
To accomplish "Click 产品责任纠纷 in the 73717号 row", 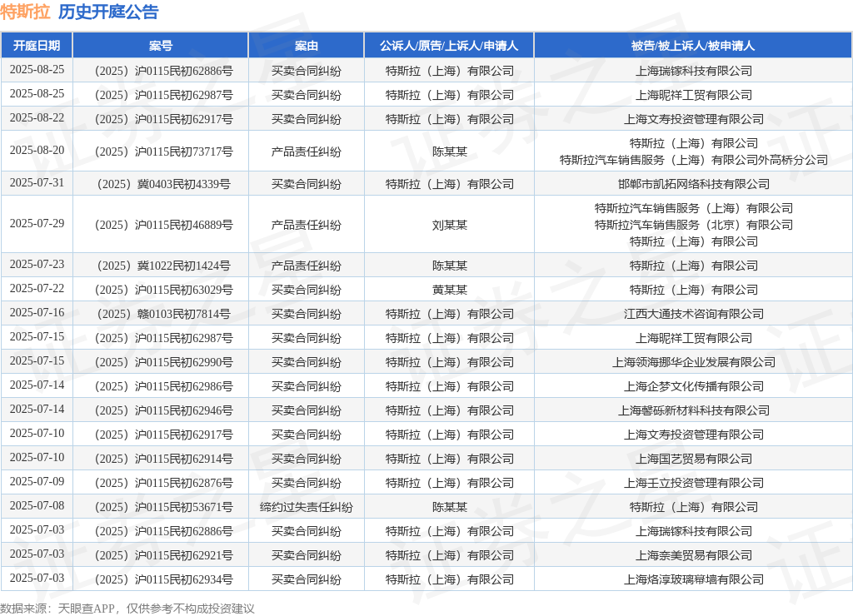I will pos(307,152).
